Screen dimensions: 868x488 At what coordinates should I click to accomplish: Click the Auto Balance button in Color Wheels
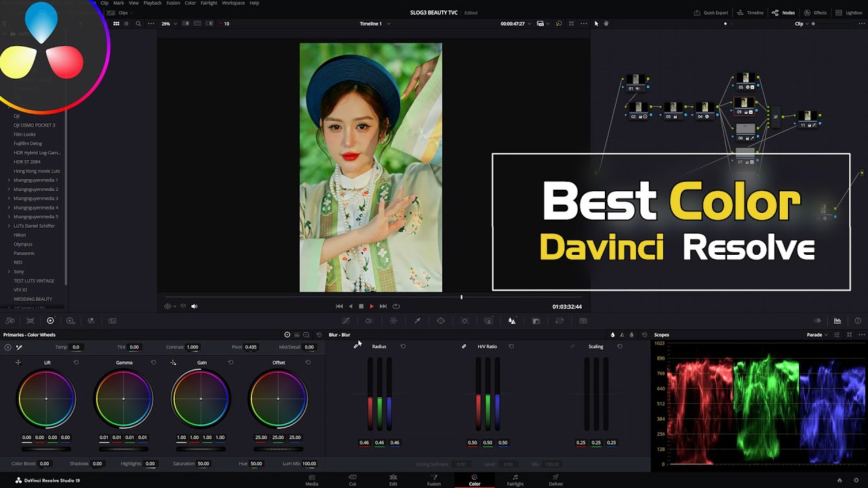coord(7,347)
